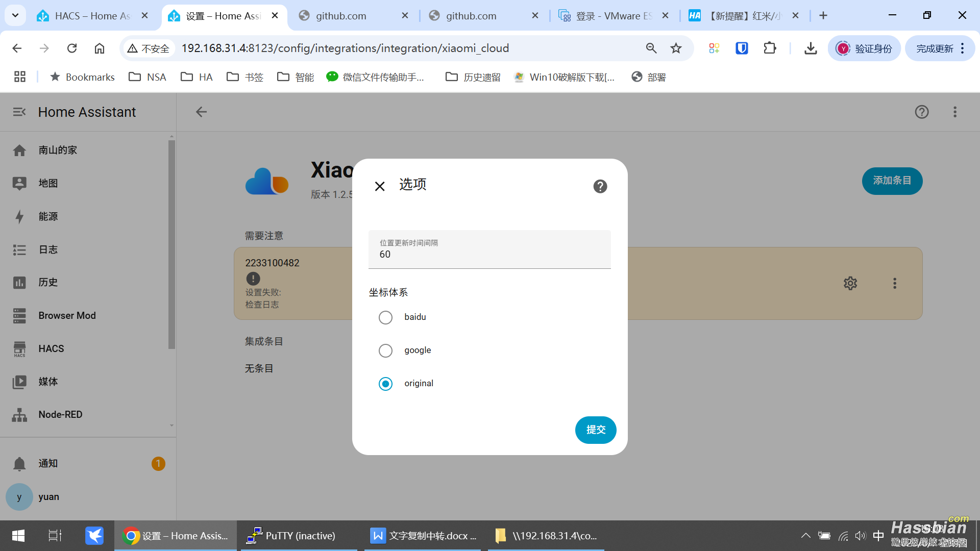Open the NSA bookmarks folder
The image size is (980, 551).
148,77
